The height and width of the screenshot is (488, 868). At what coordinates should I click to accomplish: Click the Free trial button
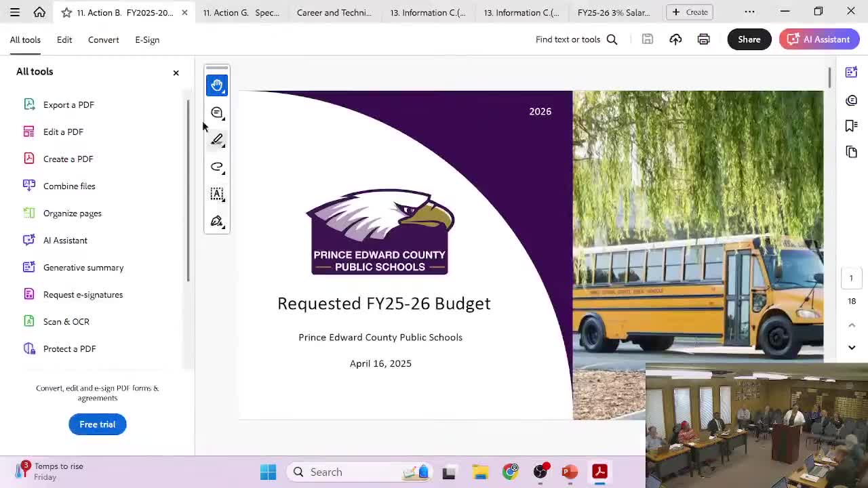(x=97, y=424)
